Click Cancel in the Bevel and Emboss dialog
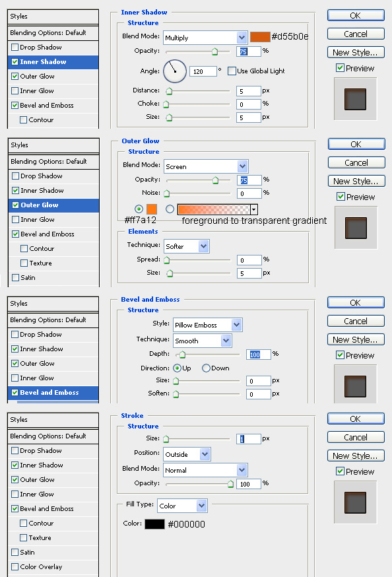Viewport: 392px width, 577px height. click(356, 321)
